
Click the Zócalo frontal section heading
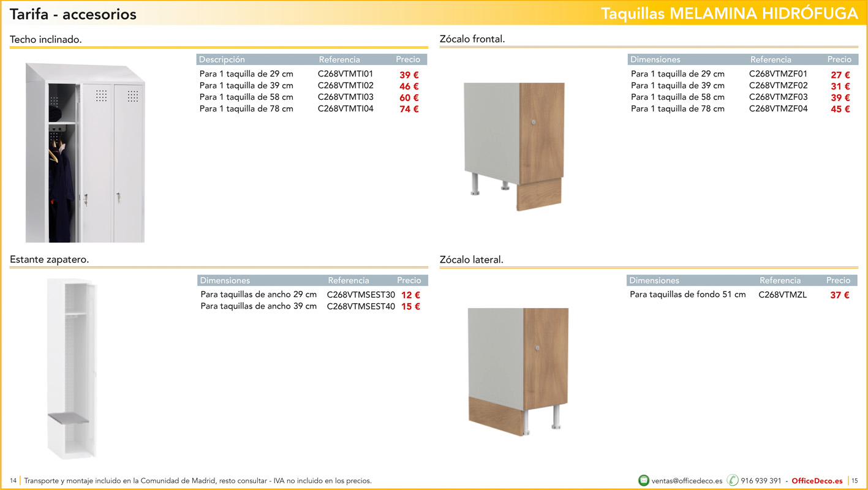[x=472, y=40]
